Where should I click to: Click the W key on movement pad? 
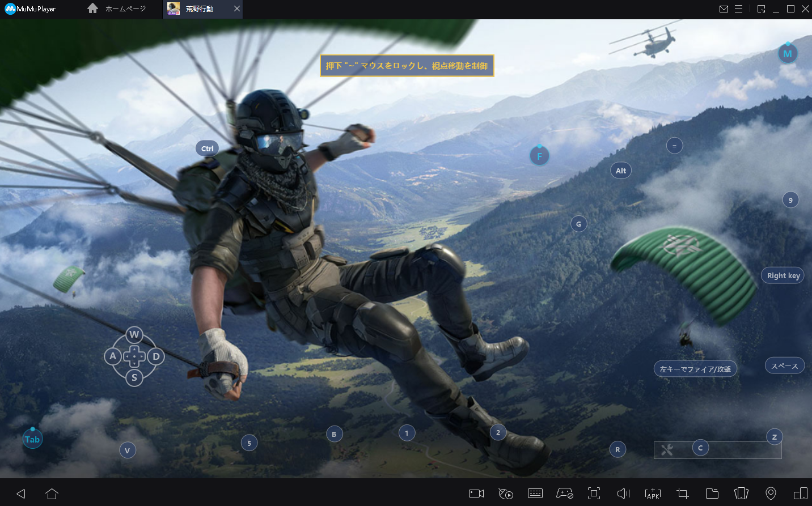click(x=134, y=334)
